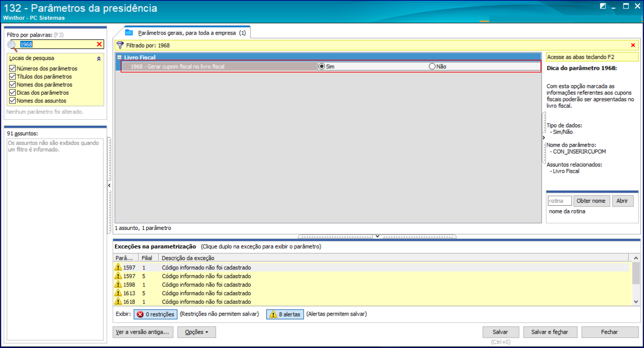This screenshot has width=644, height=348.
Task: Click the Abrir button
Action: [x=622, y=201]
